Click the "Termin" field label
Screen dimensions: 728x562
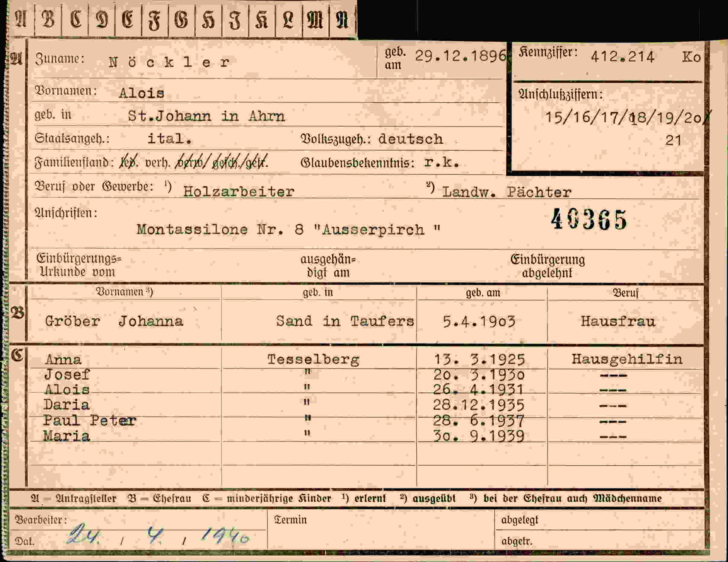tap(290, 520)
